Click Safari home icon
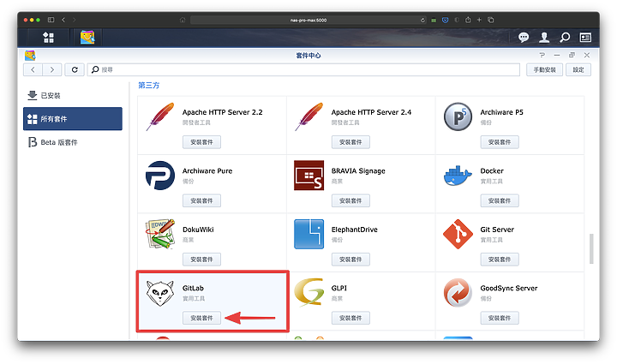The image size is (617, 364). [183, 20]
